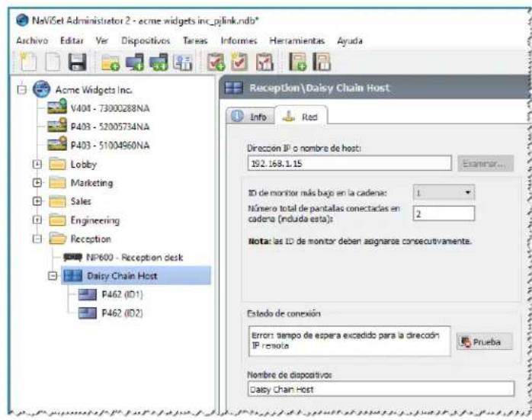Select the Marketing folder label
532x420 pixels.
(x=91, y=183)
